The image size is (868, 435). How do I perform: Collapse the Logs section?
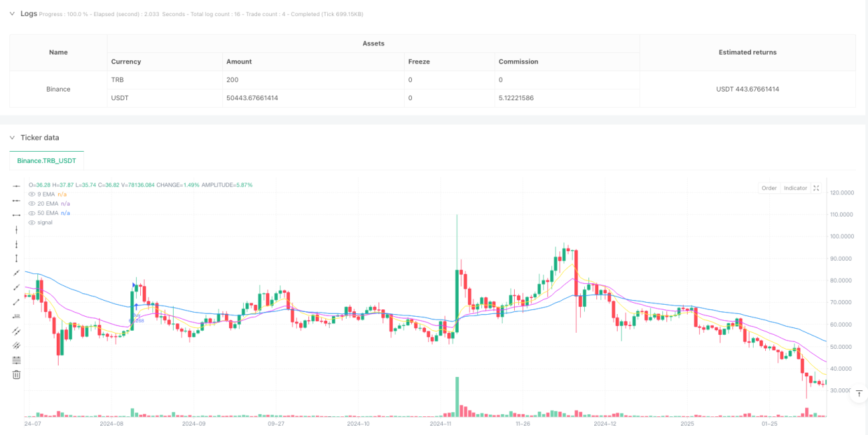point(11,13)
